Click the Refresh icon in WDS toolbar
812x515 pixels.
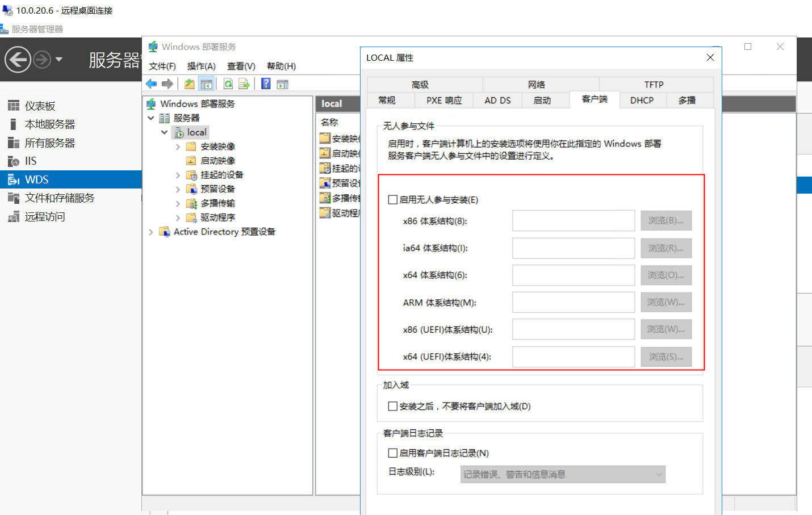pos(228,84)
